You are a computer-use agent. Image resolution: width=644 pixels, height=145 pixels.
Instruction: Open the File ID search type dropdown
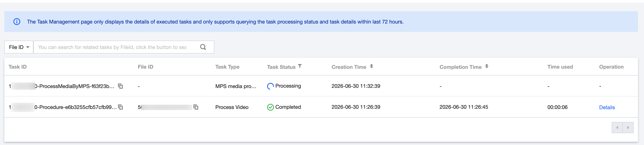click(19, 47)
